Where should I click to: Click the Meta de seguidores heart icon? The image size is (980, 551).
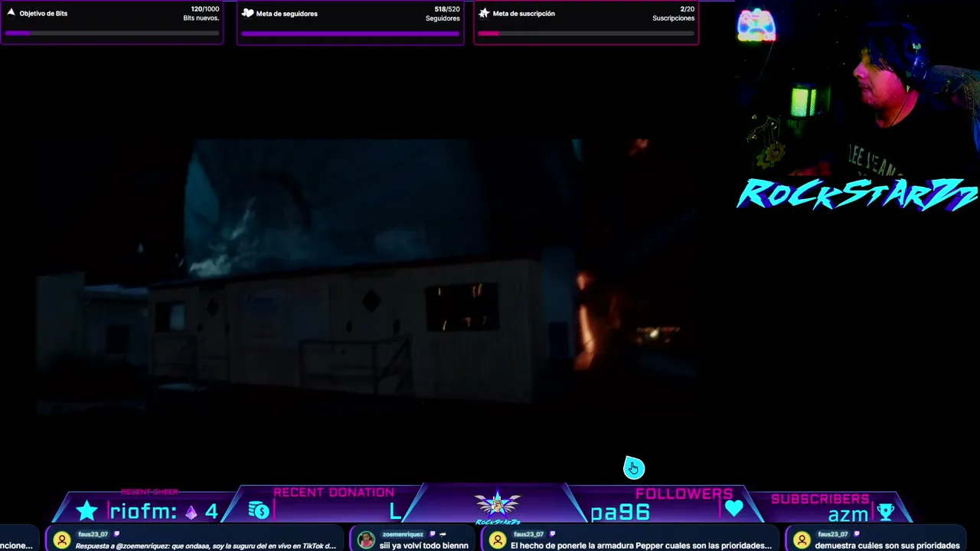pos(247,13)
